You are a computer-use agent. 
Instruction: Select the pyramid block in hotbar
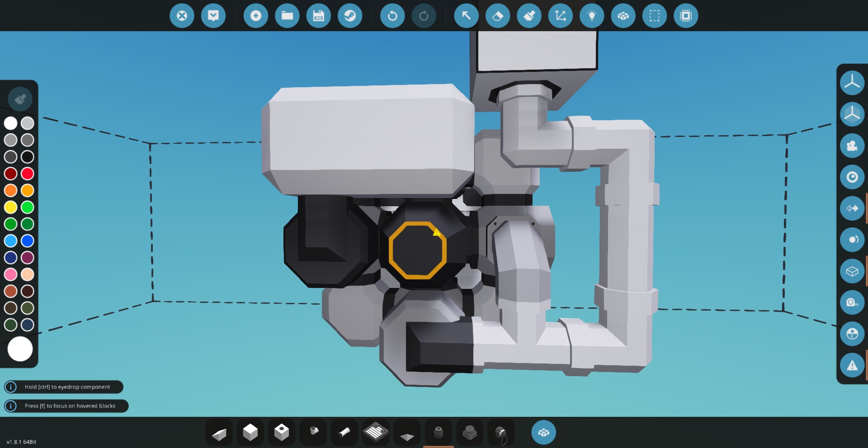[407, 433]
